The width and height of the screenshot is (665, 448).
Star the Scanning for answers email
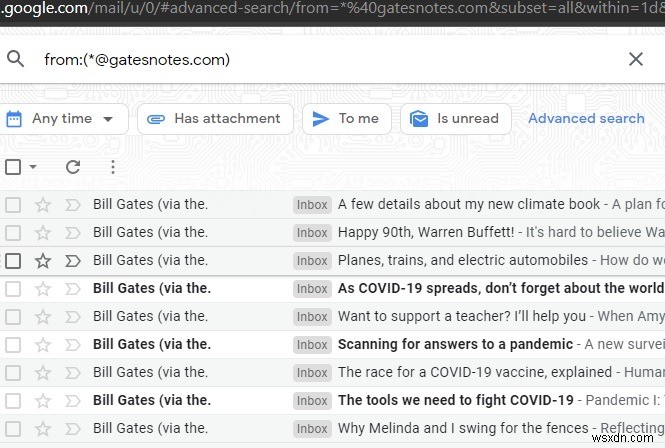click(x=43, y=345)
